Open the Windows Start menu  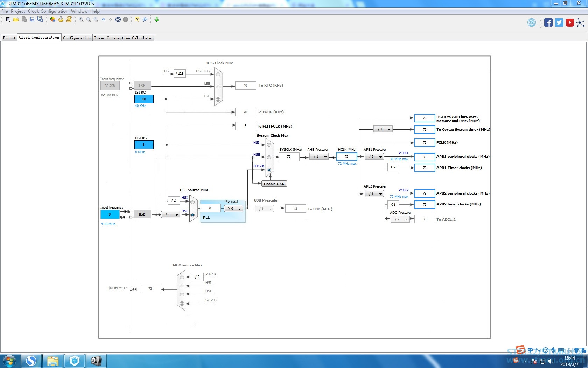tap(9, 361)
